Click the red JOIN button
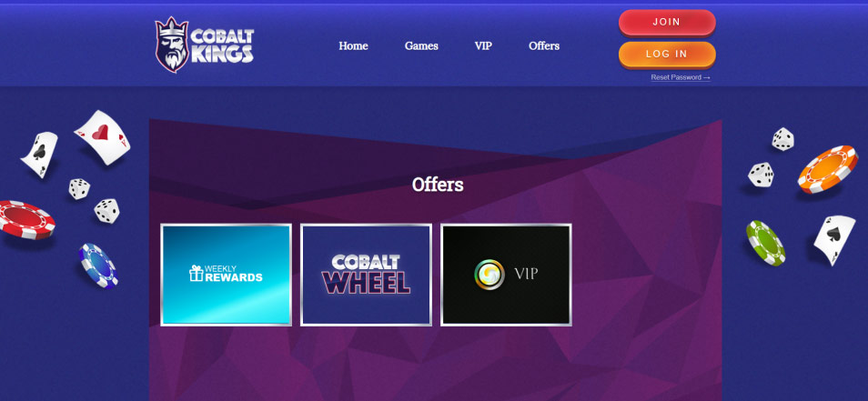868x401 pixels. pyautogui.click(x=667, y=22)
